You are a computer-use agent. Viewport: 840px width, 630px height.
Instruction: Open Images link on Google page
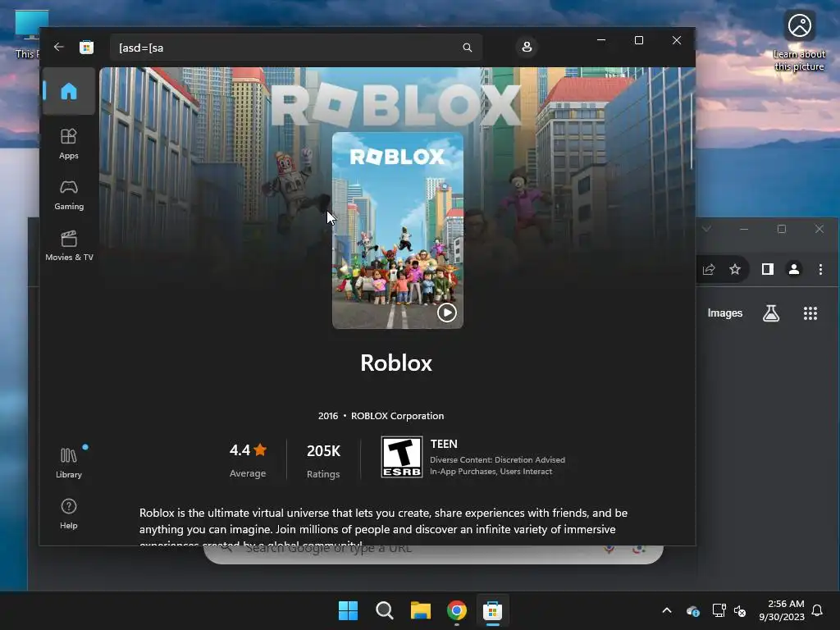point(725,313)
